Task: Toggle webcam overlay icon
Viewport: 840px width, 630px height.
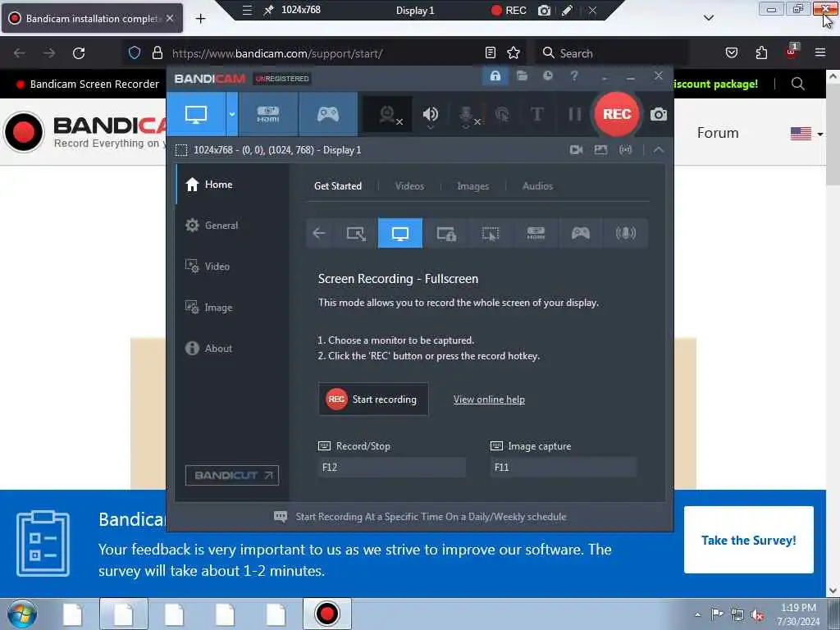Action: (388, 115)
